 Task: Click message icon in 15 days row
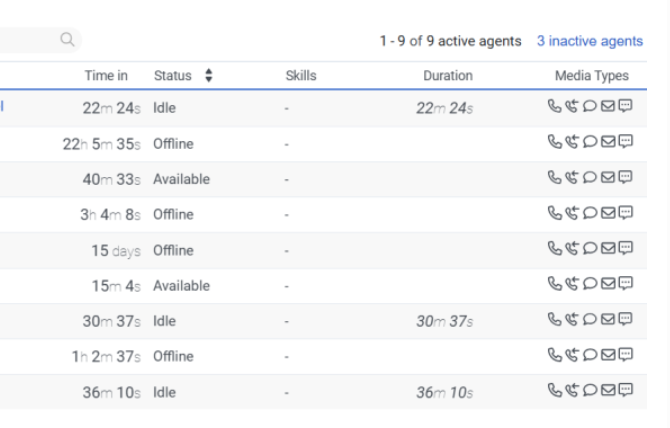(x=626, y=250)
